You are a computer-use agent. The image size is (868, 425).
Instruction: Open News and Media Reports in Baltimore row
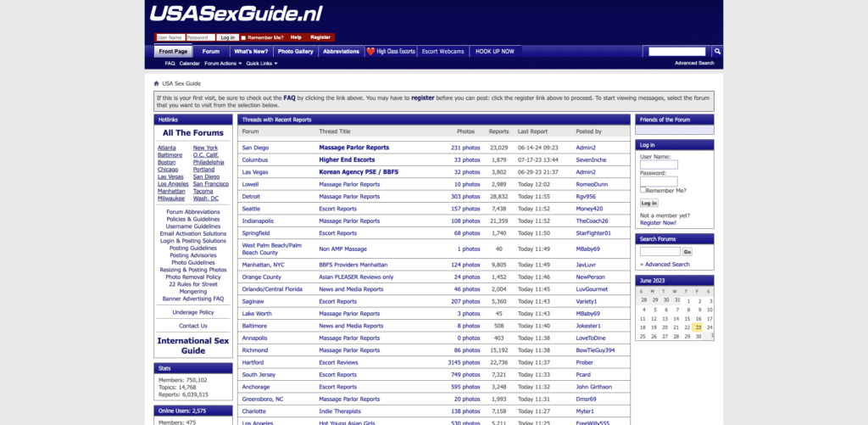coord(351,326)
